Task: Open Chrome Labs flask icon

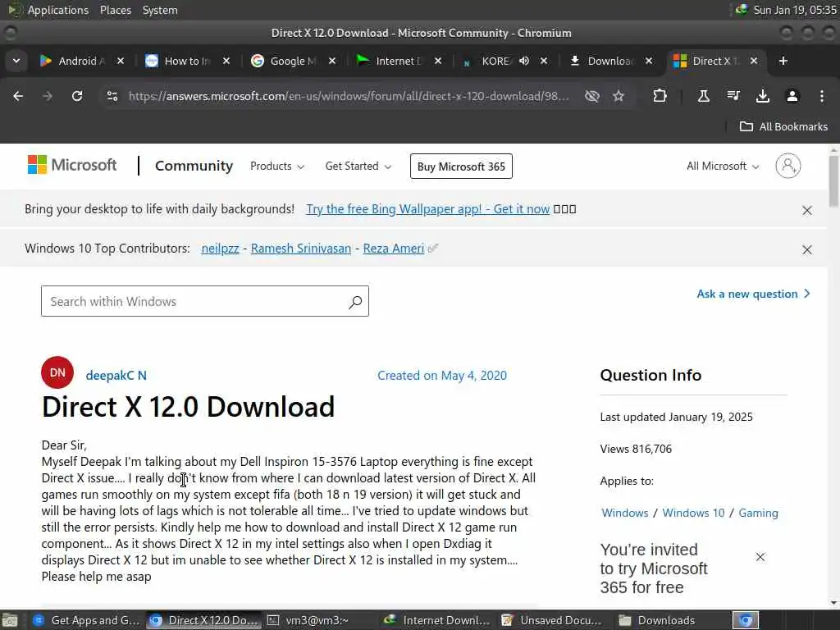Action: [703, 96]
